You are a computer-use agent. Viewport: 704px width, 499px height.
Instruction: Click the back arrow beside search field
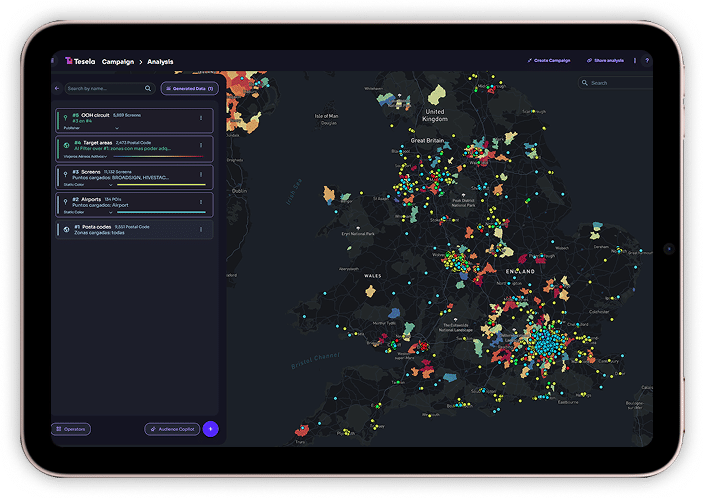coord(57,88)
